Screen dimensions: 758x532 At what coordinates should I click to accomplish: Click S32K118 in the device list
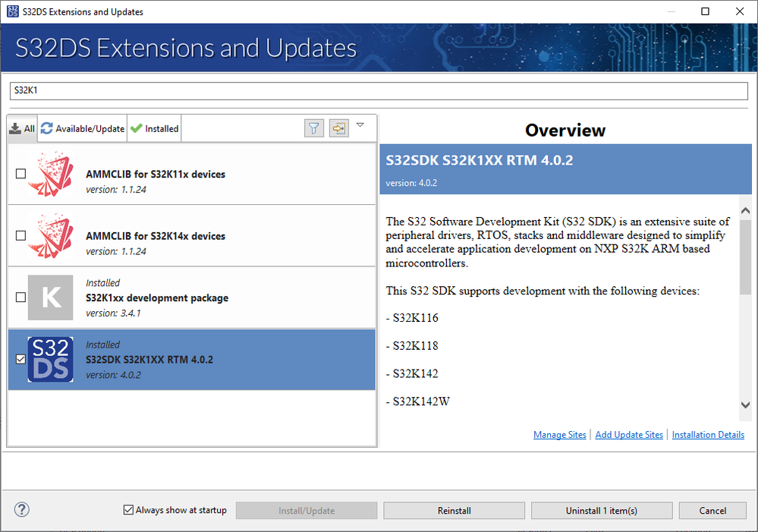pyautogui.click(x=415, y=346)
